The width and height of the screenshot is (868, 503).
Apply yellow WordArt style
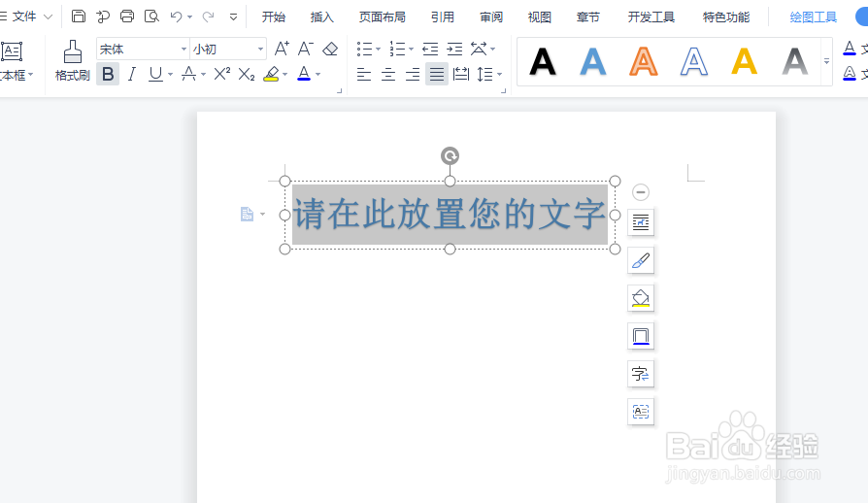[x=744, y=61]
